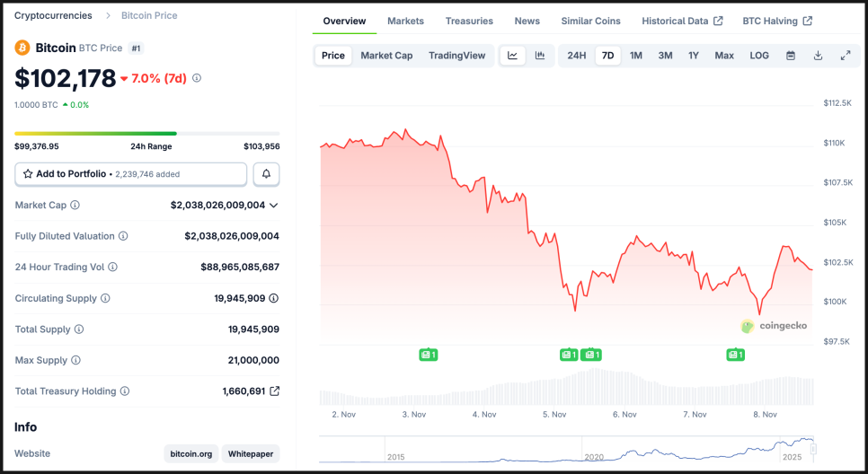The image size is (868, 474).
Task: Expand the Market Cap value chevron
Action: (x=274, y=206)
